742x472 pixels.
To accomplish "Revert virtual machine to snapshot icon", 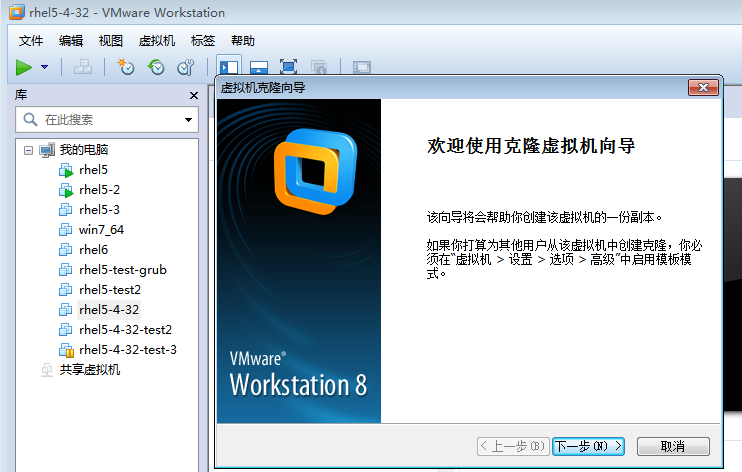I will [156, 67].
